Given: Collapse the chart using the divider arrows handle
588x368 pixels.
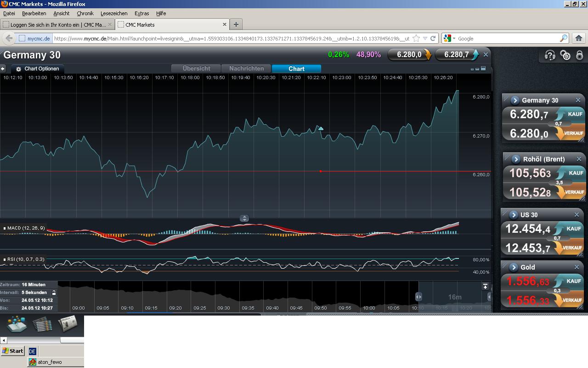Looking at the screenshot, I should 244,218.
